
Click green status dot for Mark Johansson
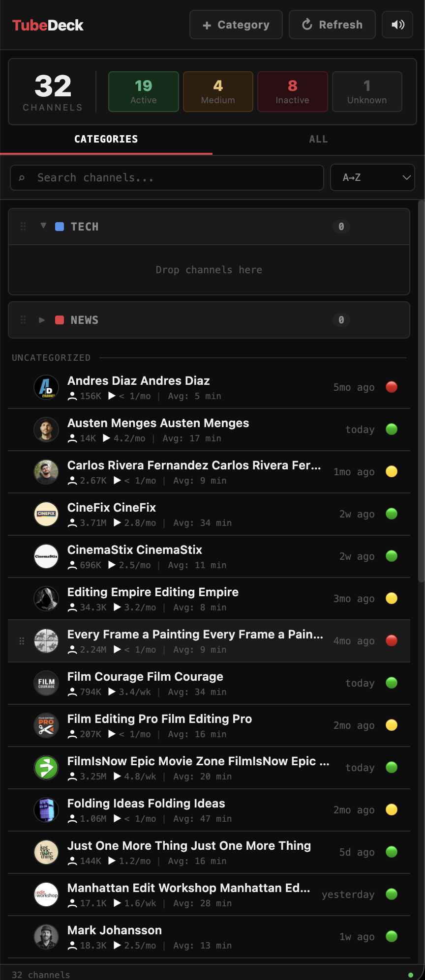point(392,937)
